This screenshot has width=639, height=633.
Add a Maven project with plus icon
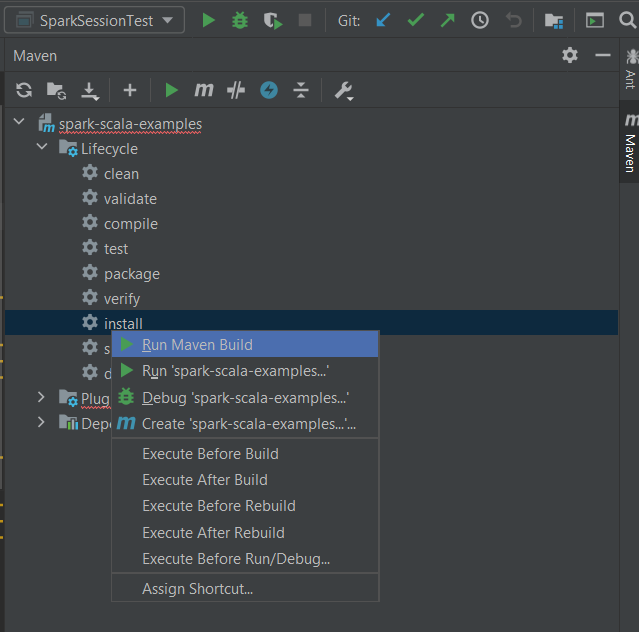click(130, 90)
